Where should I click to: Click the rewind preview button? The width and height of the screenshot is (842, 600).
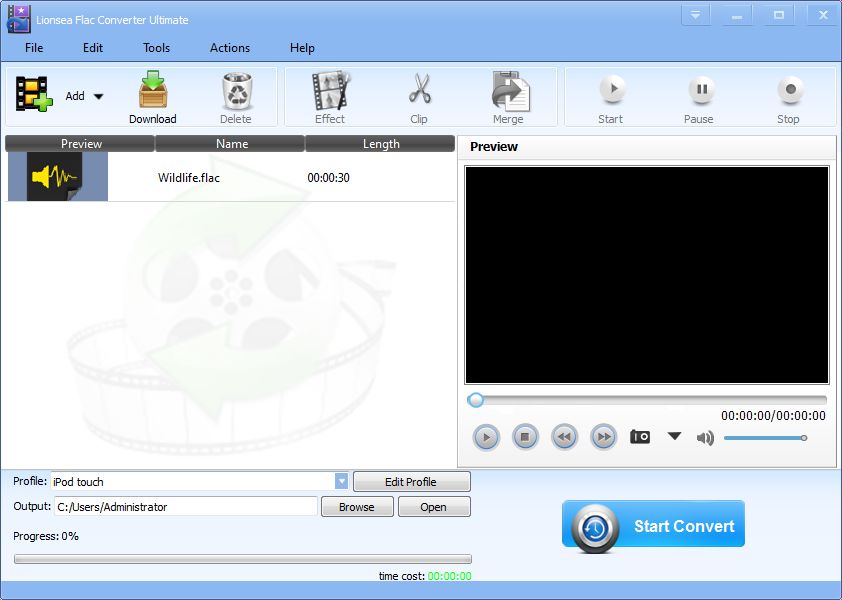click(564, 437)
